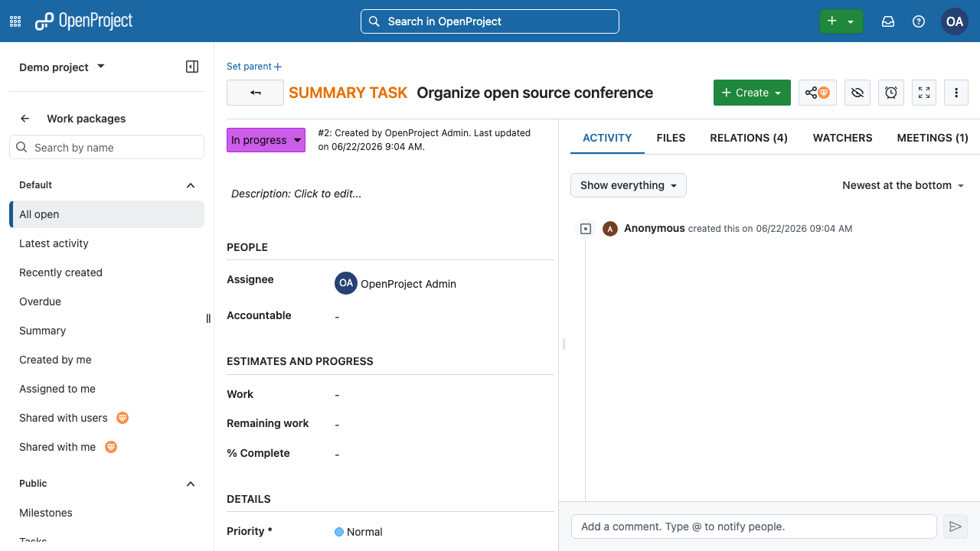Click the Remaining work value
Image resolution: width=980 pixels, height=551 pixels.
337,424
